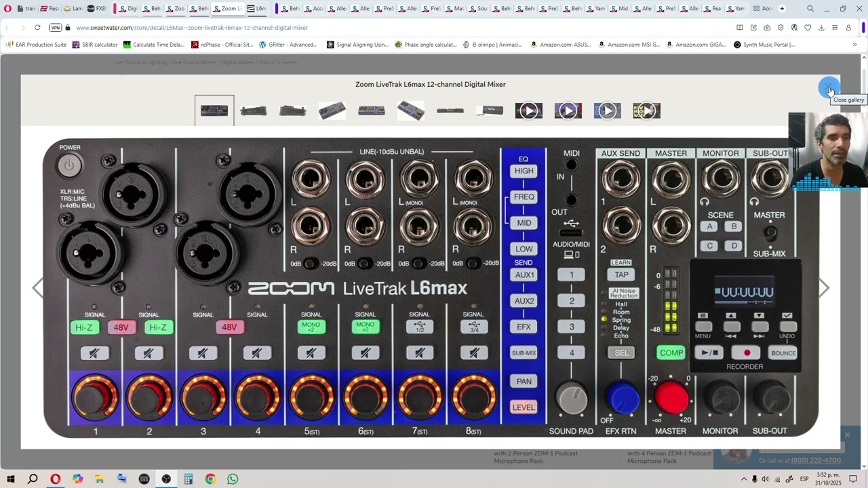
Task: Play the fourth video thumbnail
Action: [x=647, y=110]
